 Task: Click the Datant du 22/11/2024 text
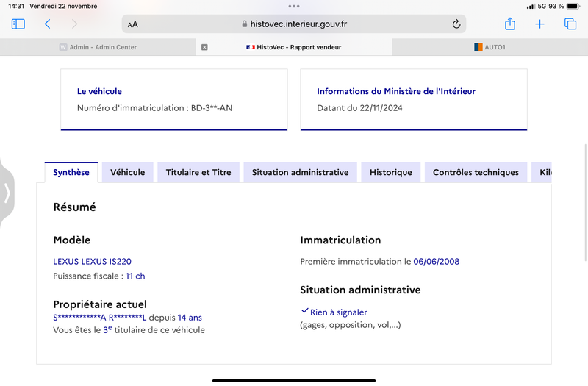(x=359, y=108)
